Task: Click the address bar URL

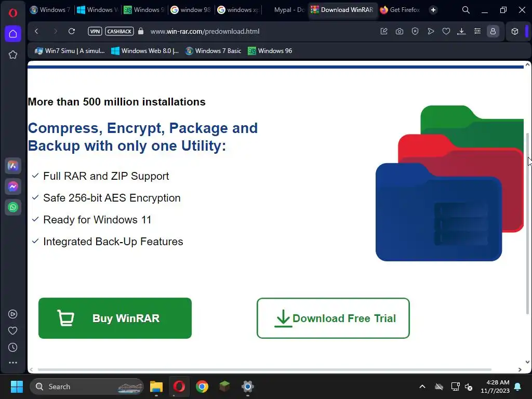Action: click(x=205, y=31)
